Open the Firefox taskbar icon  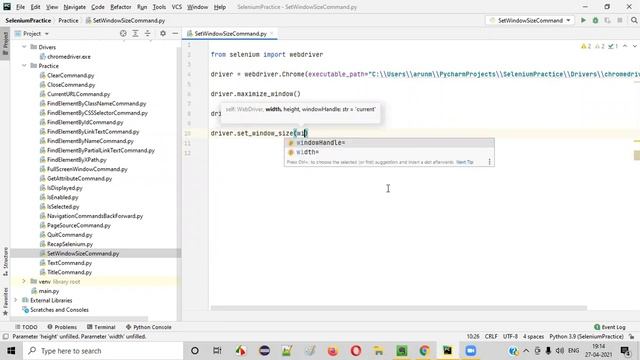click(x=333, y=351)
